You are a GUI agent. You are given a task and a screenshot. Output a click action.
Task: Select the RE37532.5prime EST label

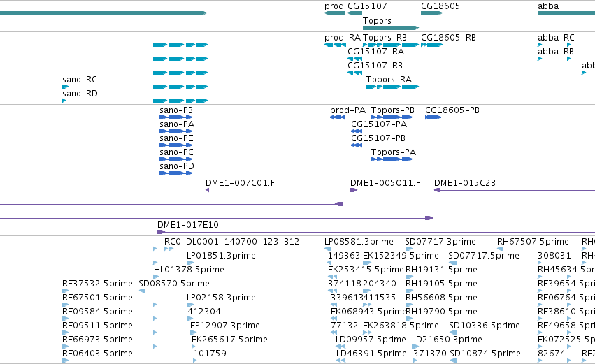coord(97,284)
